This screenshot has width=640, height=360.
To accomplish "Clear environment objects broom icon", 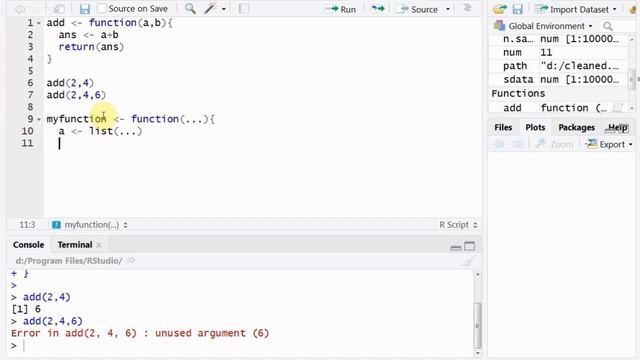I will coord(633,9).
